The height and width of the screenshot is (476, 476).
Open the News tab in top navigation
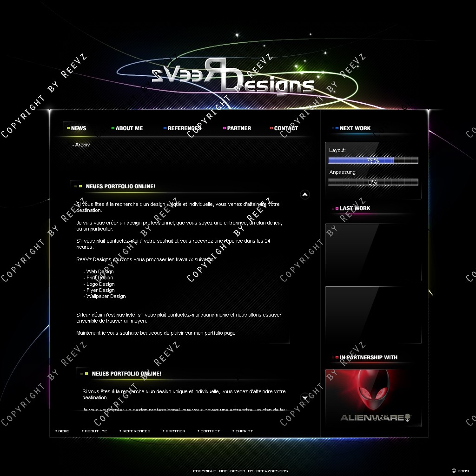click(78, 128)
